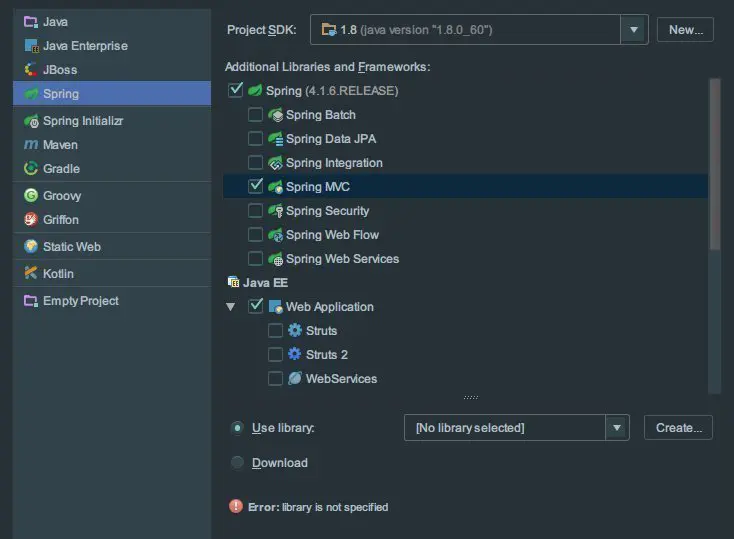
Task: Click the Create... library button
Action: click(x=678, y=428)
